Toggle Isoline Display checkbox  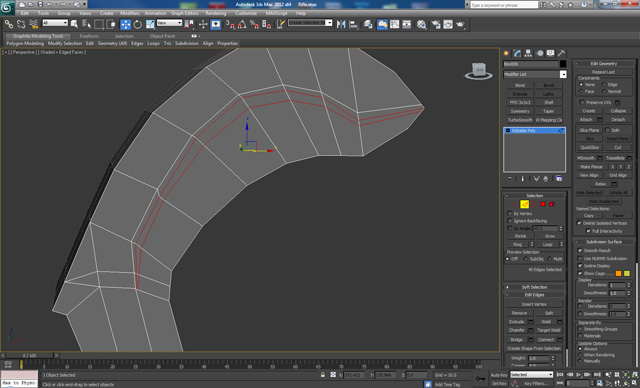pos(580,266)
